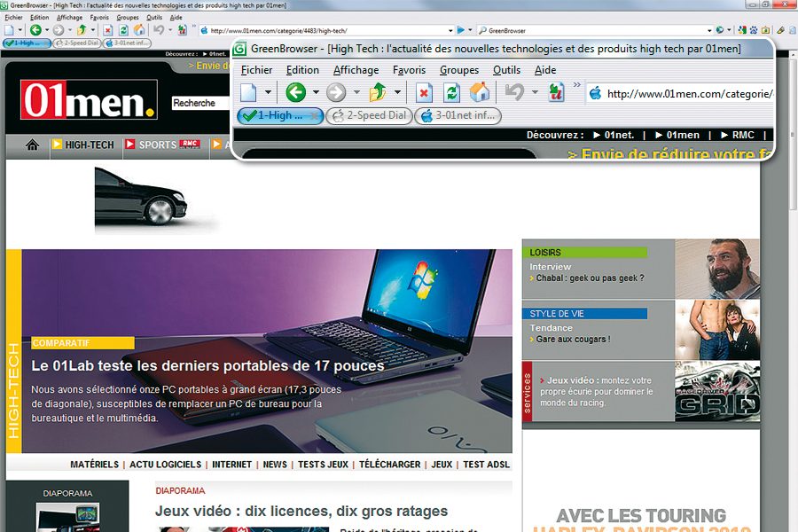The height and width of the screenshot is (532, 798).
Task: Open the 'Gare aux cougars !' link
Action: (x=573, y=339)
